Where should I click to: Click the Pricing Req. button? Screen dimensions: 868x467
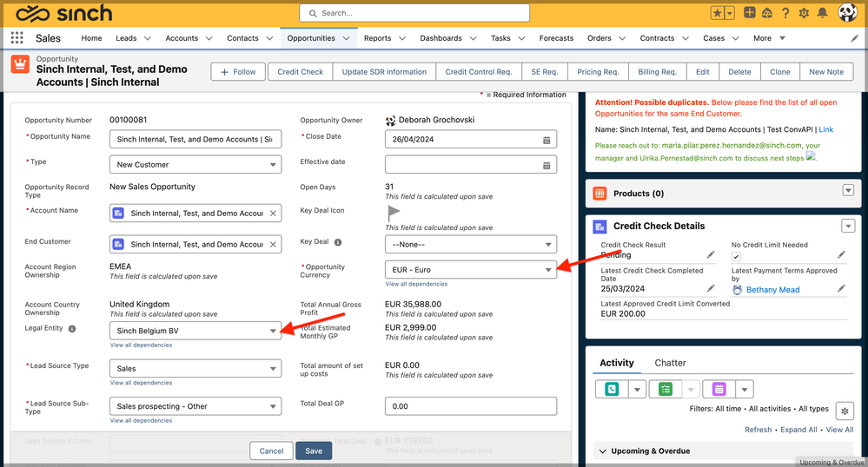[x=598, y=72]
